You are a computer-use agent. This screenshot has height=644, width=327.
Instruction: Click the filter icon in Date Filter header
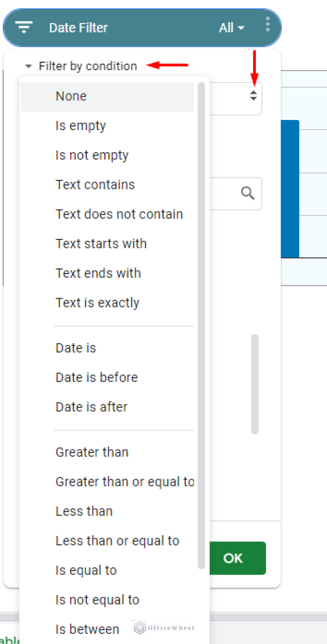[24, 28]
